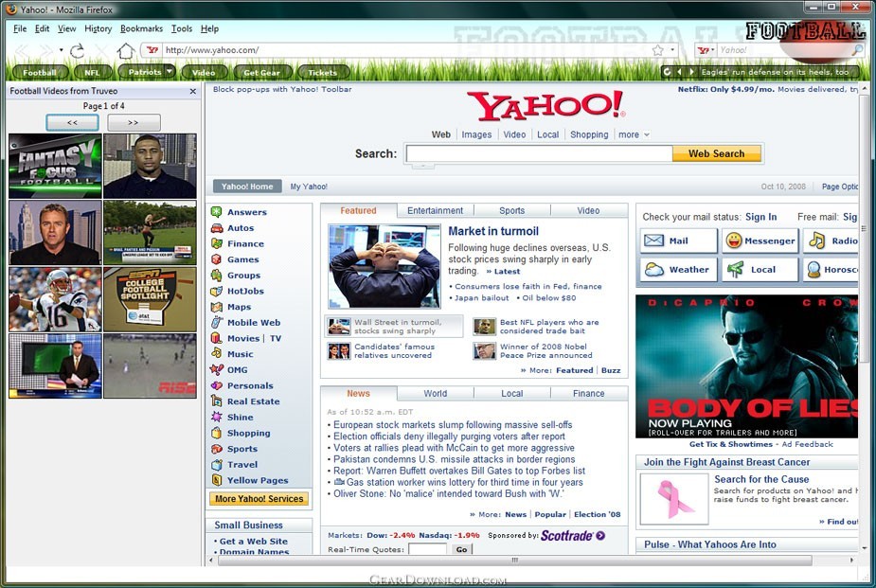Open the Shopping bag icon

[x=217, y=433]
